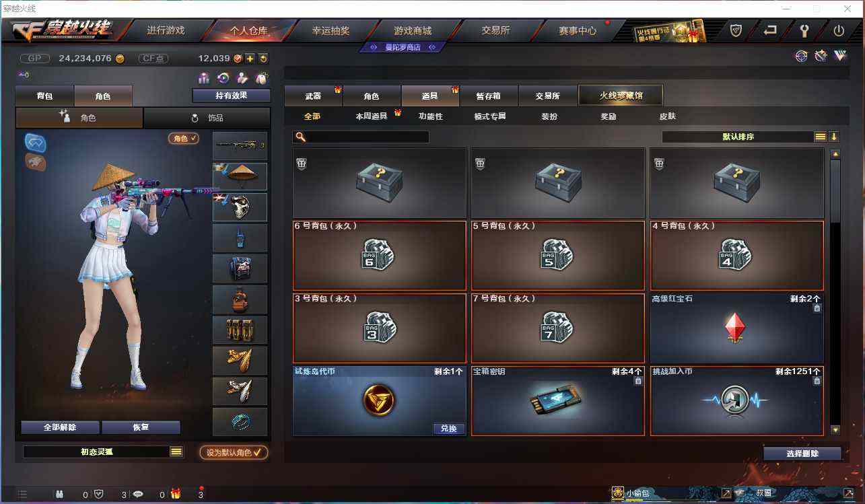Open the gift icon in bottom bar
Image resolution: width=865 pixels, height=504 pixels.
[x=176, y=494]
